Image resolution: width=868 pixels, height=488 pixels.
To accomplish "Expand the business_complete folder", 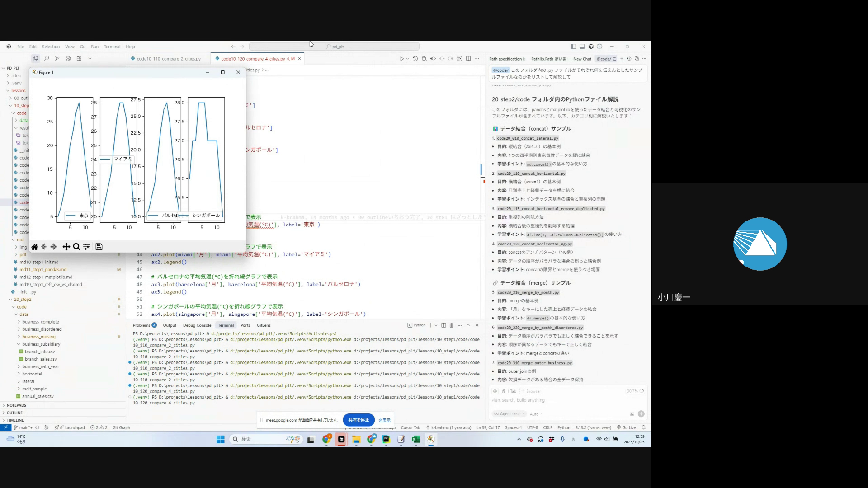I will [x=40, y=322].
